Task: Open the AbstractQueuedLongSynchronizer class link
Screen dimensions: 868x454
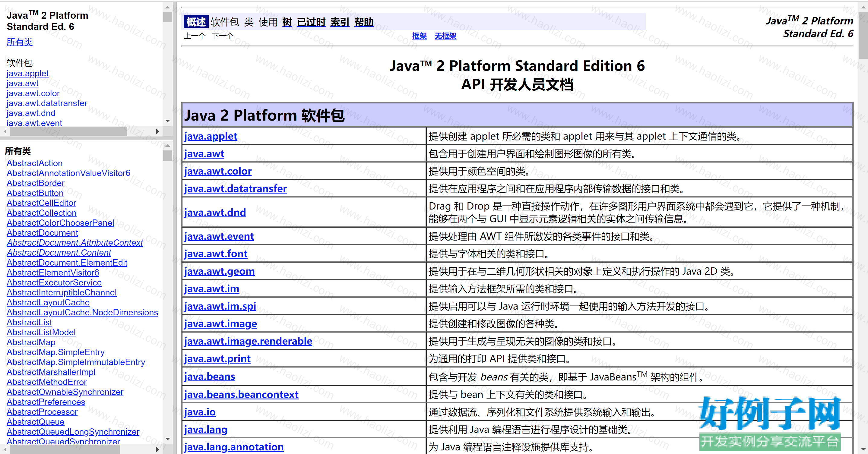Action: 73,432
